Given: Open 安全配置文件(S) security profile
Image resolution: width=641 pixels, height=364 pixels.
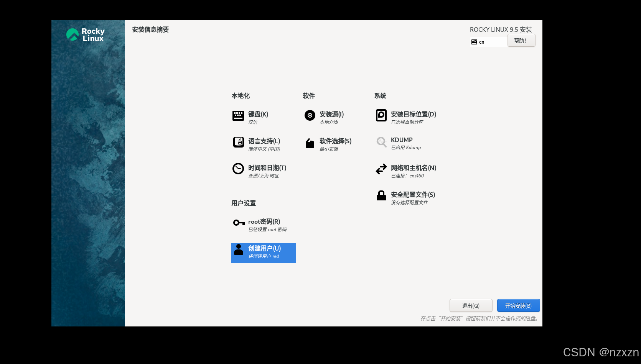Looking at the screenshot, I should click(413, 195).
